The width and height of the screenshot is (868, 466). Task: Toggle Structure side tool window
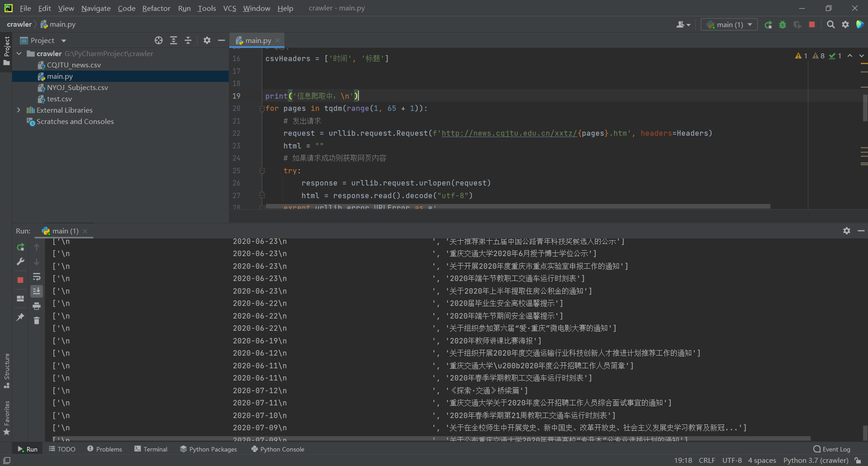(7, 371)
